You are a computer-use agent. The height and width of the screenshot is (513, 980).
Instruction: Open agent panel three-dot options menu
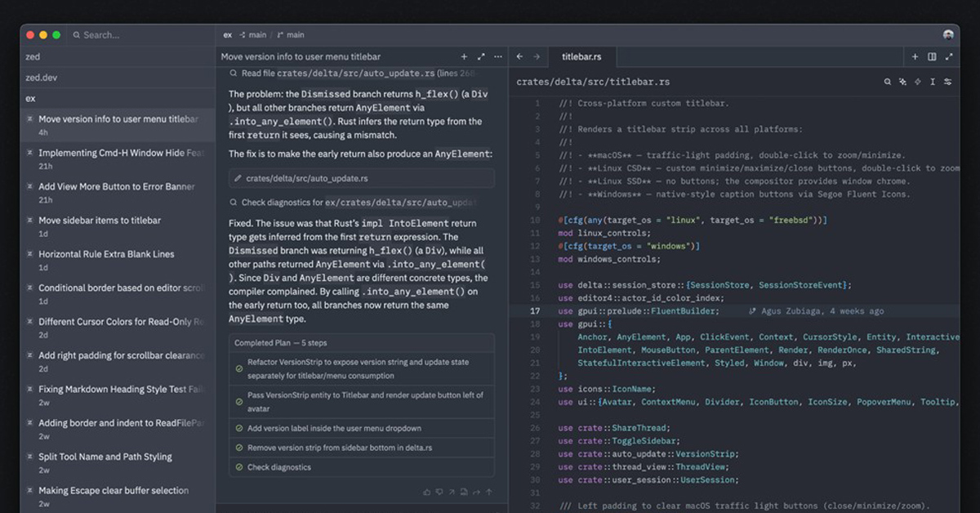[498, 57]
